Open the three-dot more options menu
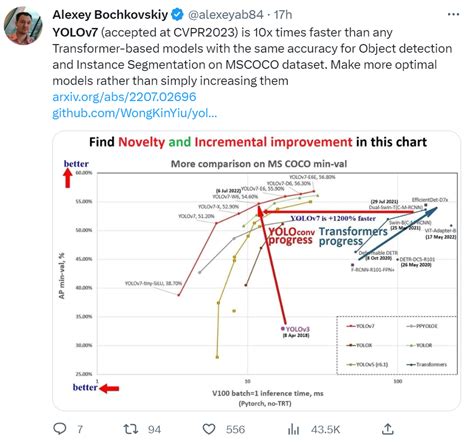The width and height of the screenshot is (474, 444). tap(453, 14)
